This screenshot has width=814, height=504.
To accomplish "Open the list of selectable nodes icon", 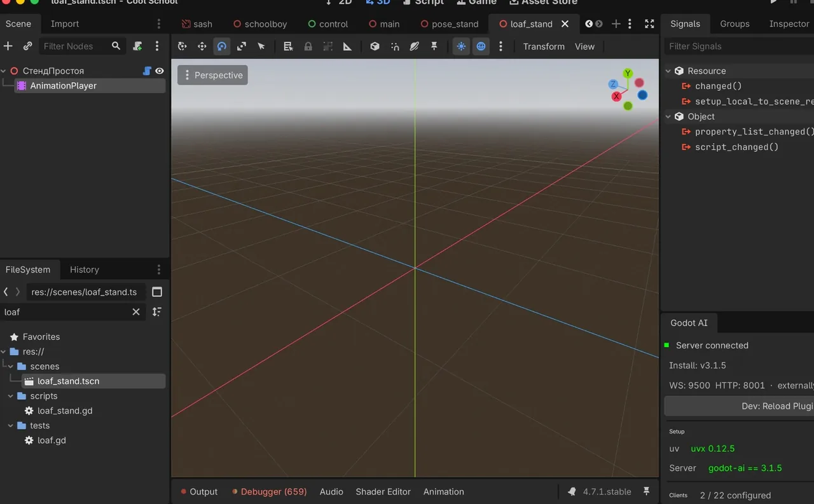I will tap(288, 46).
